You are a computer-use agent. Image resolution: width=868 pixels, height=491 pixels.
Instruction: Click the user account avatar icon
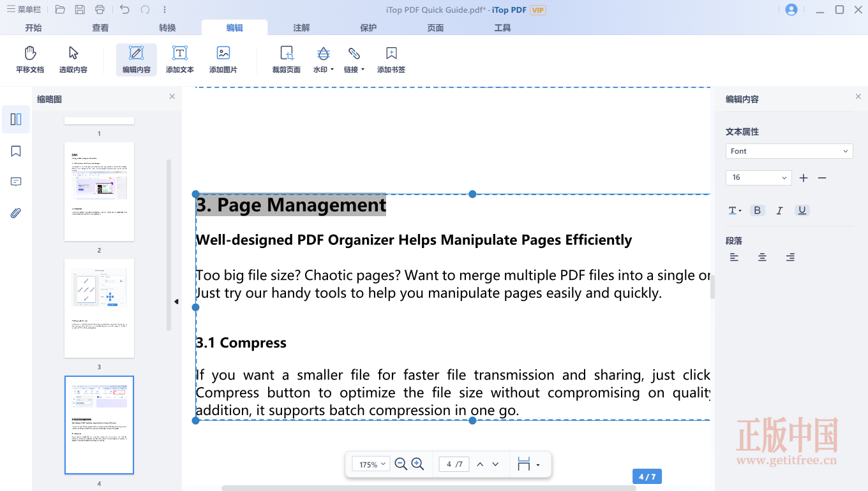[791, 10]
